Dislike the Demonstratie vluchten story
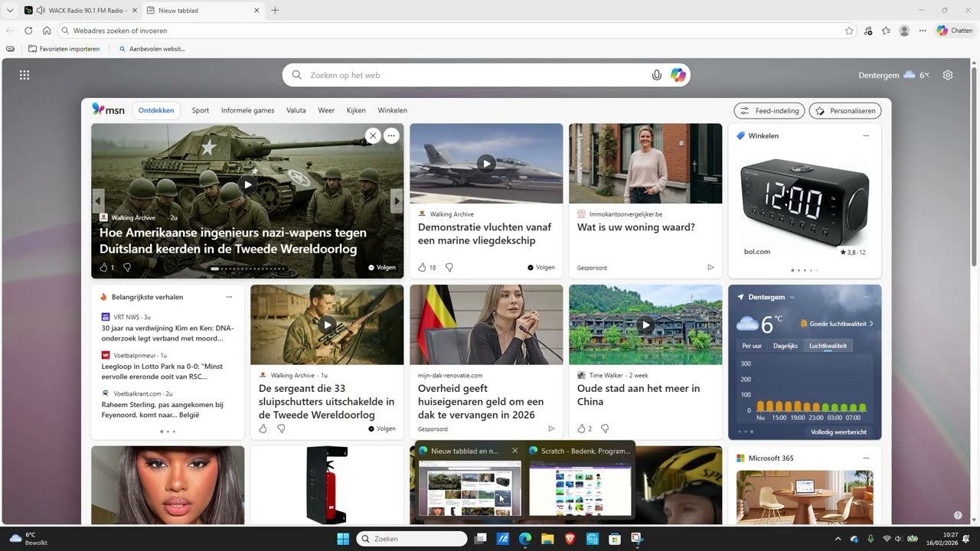980x551 pixels. click(449, 267)
